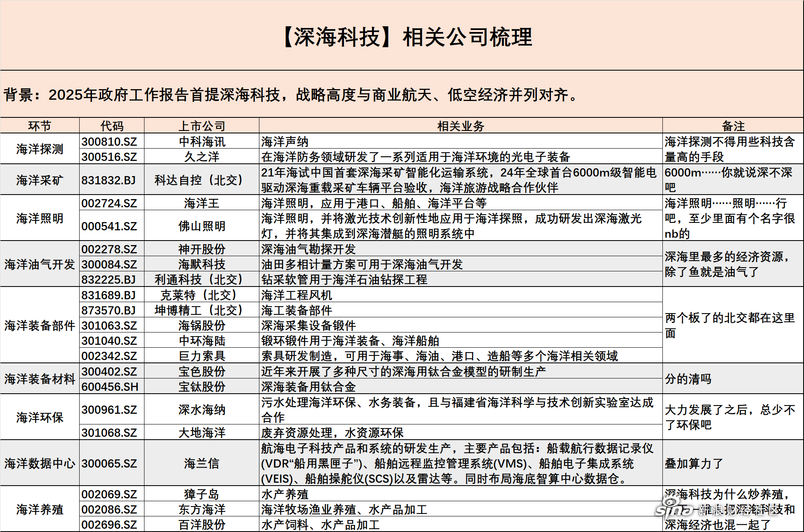Select code cell 002278.SZ
This screenshot has height=532, width=804.
(x=112, y=249)
